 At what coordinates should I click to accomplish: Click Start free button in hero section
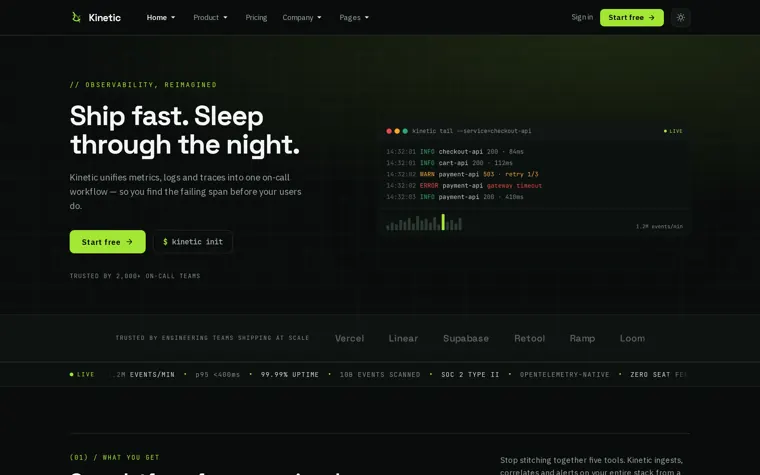(x=108, y=241)
